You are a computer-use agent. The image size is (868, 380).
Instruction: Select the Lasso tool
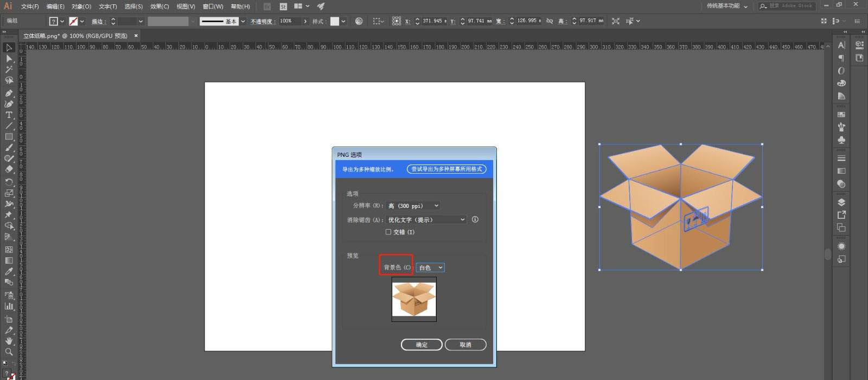pos(9,80)
